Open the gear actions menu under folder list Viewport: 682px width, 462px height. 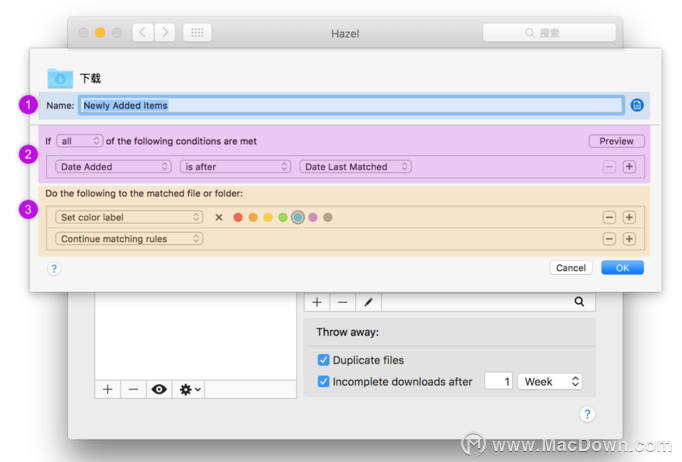click(x=189, y=389)
